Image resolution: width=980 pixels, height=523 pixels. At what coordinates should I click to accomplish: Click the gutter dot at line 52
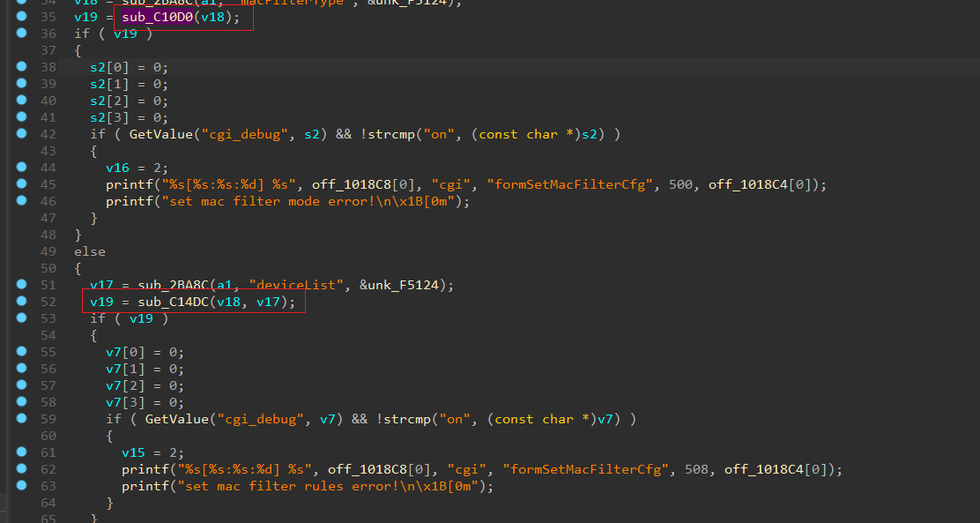click(x=21, y=302)
